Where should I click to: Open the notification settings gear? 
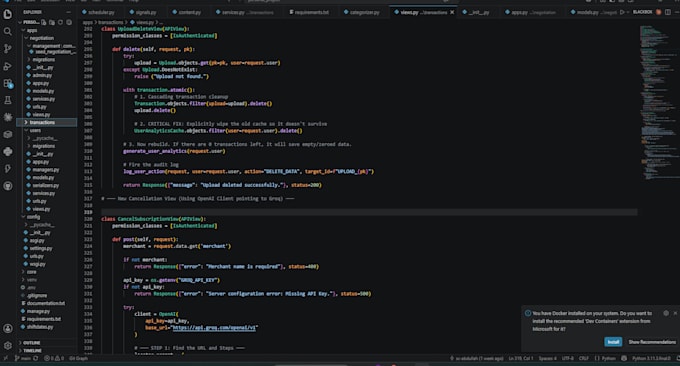[666, 313]
